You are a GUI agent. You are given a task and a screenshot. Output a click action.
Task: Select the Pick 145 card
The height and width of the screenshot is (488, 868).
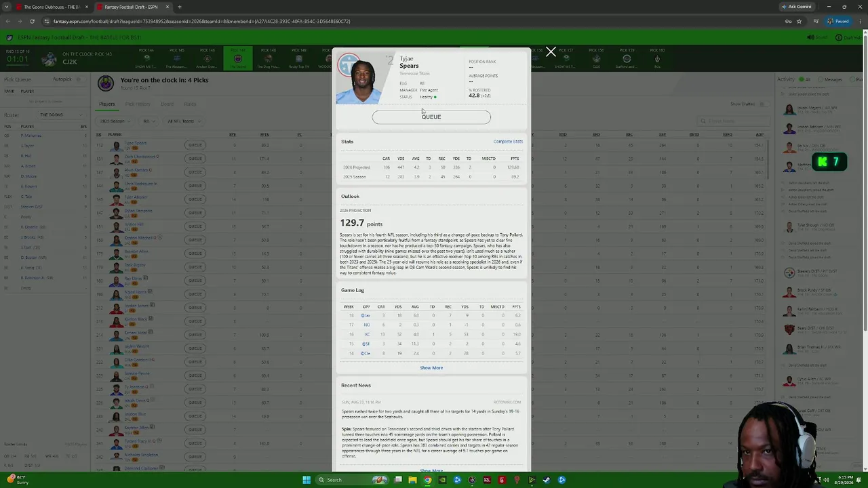pyautogui.click(x=176, y=58)
